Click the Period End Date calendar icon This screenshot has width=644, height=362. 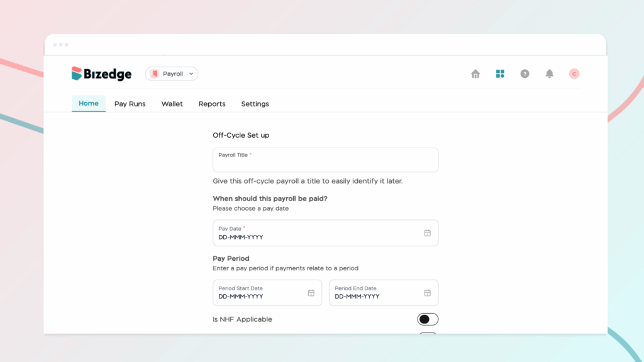(427, 293)
